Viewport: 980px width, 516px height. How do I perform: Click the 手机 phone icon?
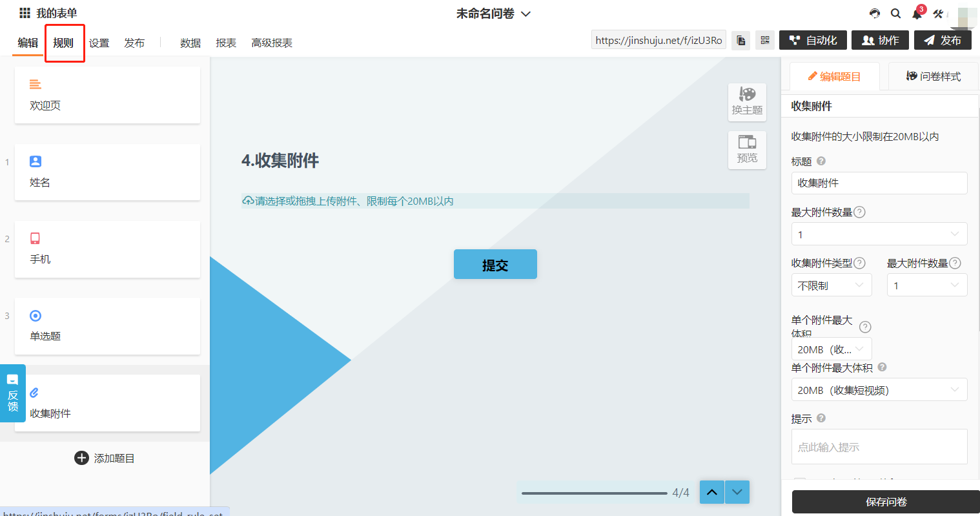click(36, 238)
